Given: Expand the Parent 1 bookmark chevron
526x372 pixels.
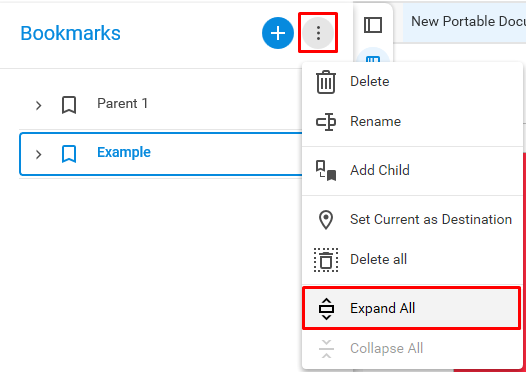Looking at the screenshot, I should pyautogui.click(x=39, y=105).
